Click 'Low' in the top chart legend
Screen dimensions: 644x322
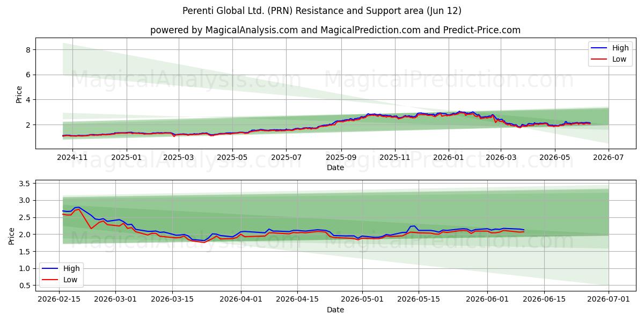click(x=619, y=59)
